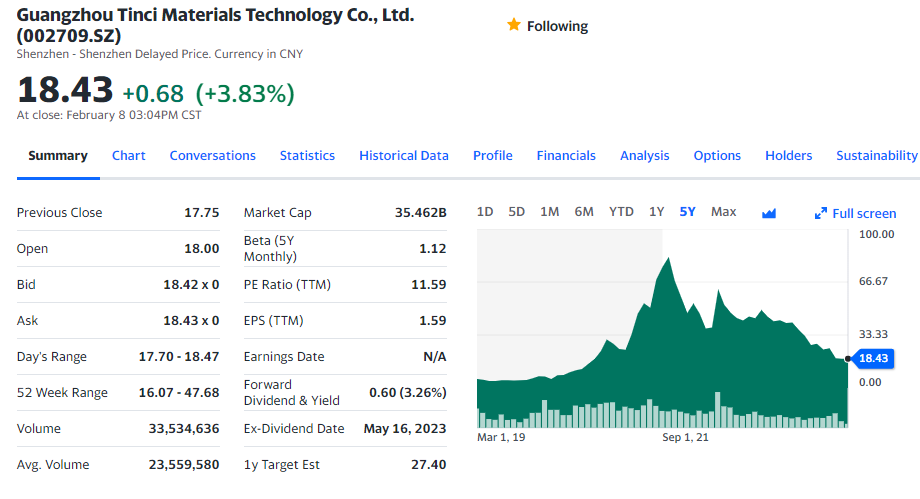This screenshot has height=499, width=920.
Task: Click the Previous Close value 17.75
Action: (x=202, y=213)
